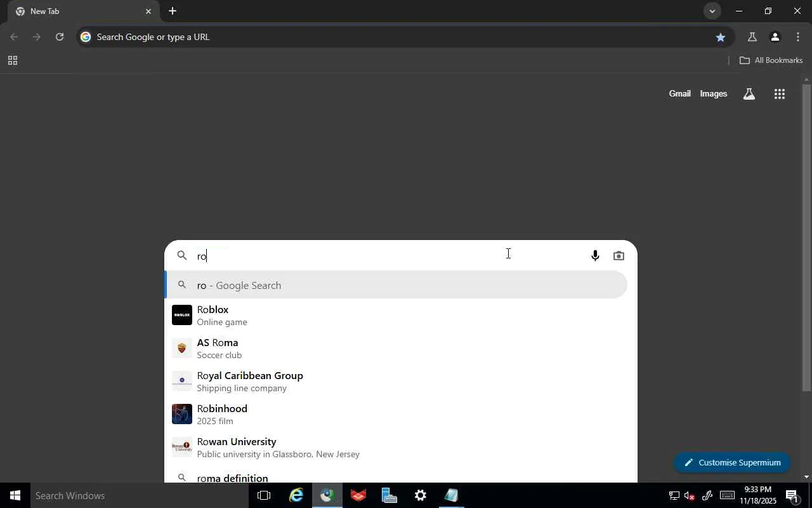
Task: Open the Images link
Action: pos(714,94)
